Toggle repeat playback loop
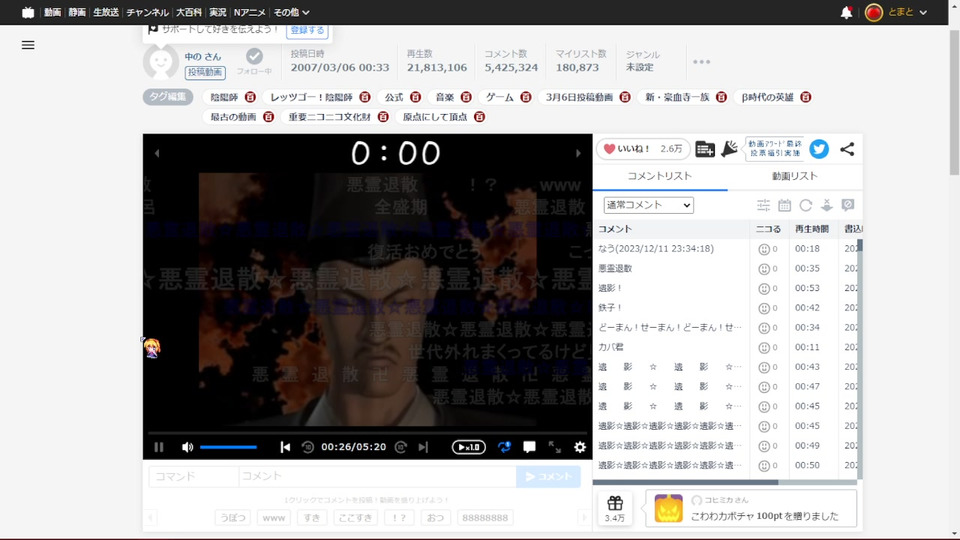The width and height of the screenshot is (960, 540). (504, 448)
